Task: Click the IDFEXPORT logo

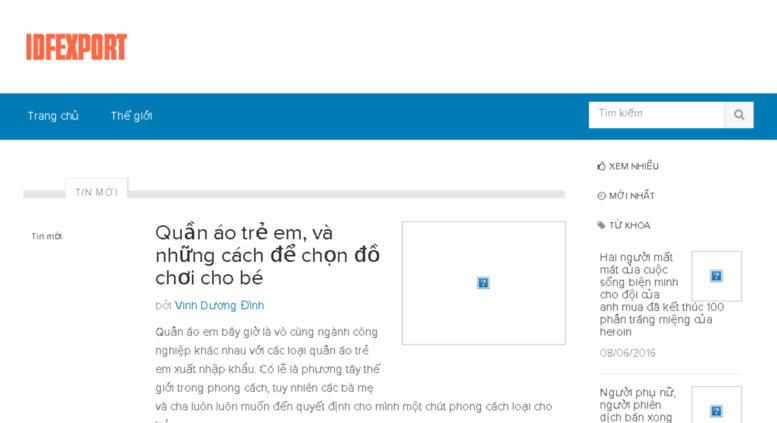Action: coord(77,47)
